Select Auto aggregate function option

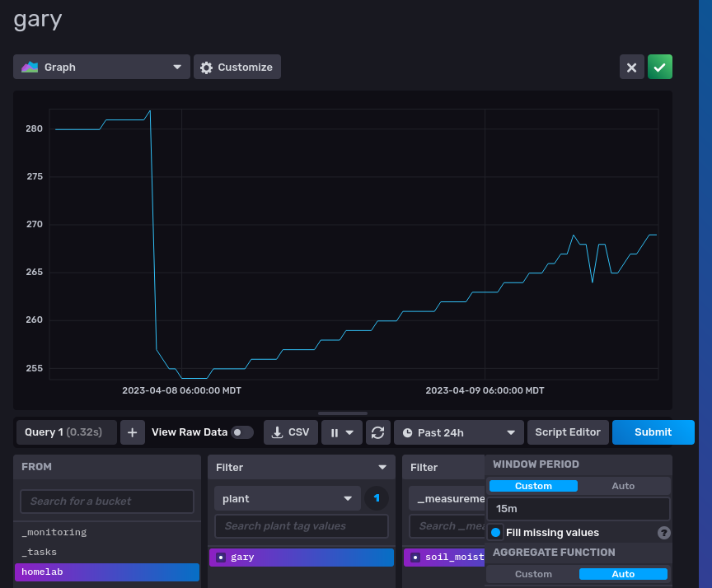(623, 574)
